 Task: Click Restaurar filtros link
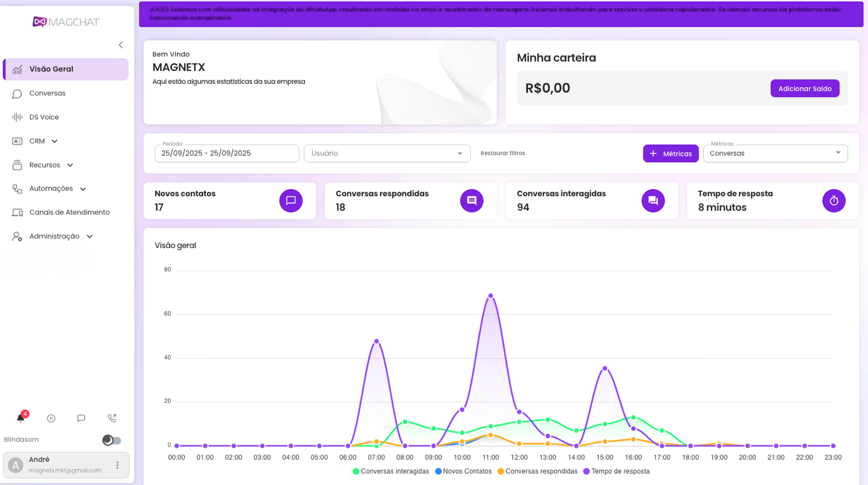pyautogui.click(x=502, y=153)
